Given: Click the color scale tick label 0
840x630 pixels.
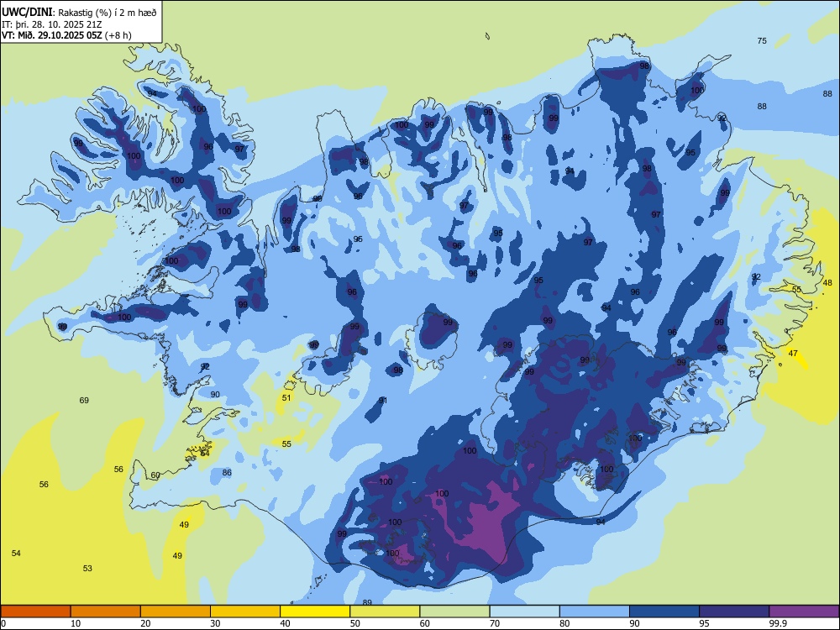Looking at the screenshot, I should 3,623.
